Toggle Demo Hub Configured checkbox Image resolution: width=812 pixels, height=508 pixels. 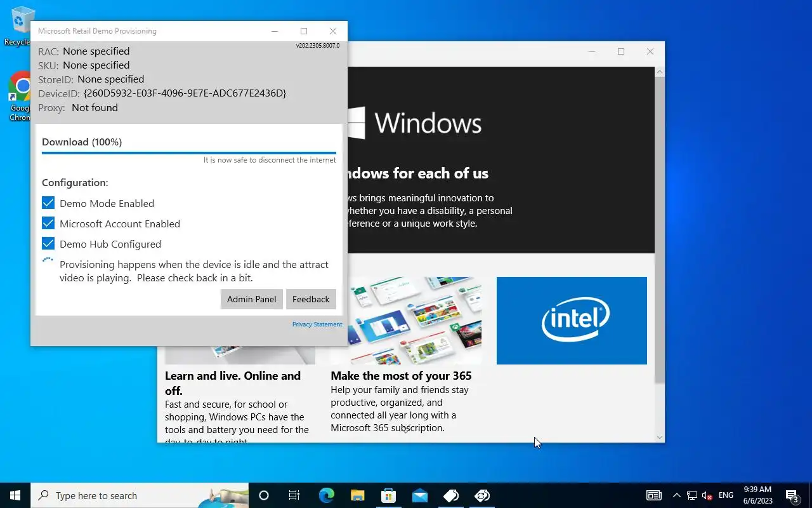click(48, 244)
